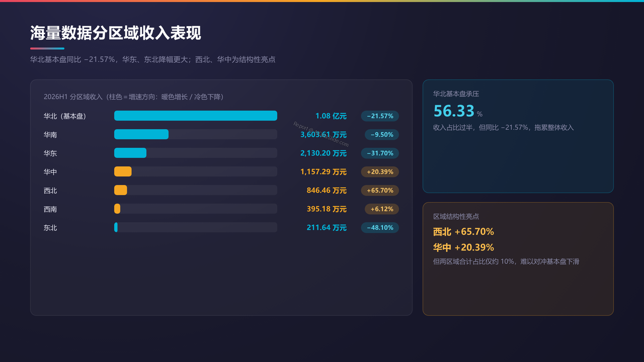Select the value "3,603.61 万元"

(324, 135)
